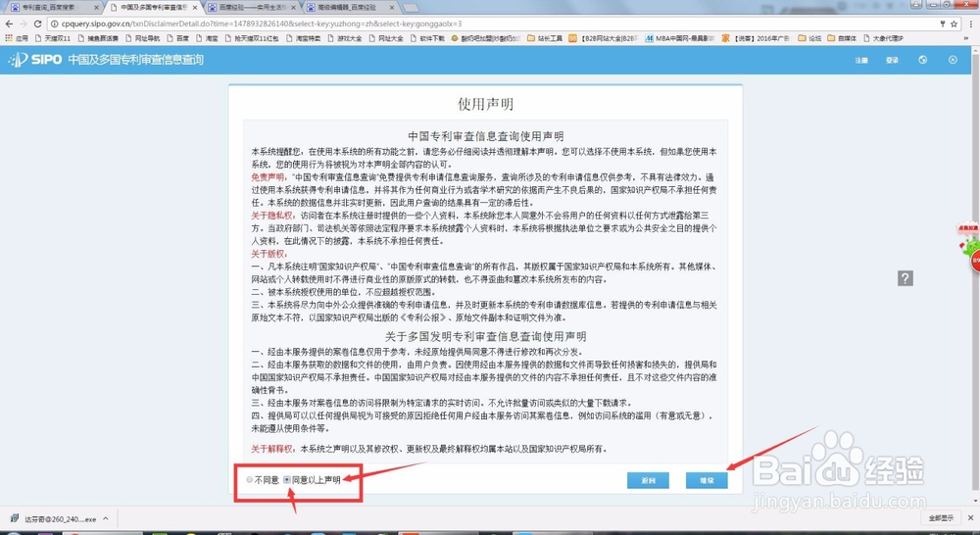Click the address bar URL field
The image size is (980, 535).
tap(494, 24)
